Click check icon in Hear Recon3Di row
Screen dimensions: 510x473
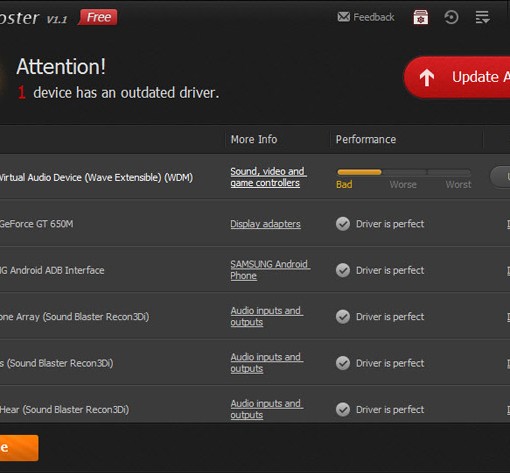click(x=343, y=409)
